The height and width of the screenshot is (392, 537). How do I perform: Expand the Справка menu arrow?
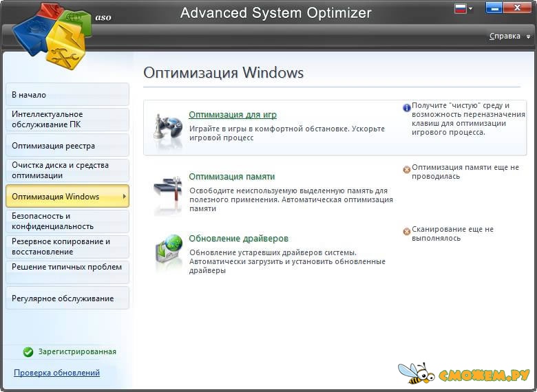(529, 36)
